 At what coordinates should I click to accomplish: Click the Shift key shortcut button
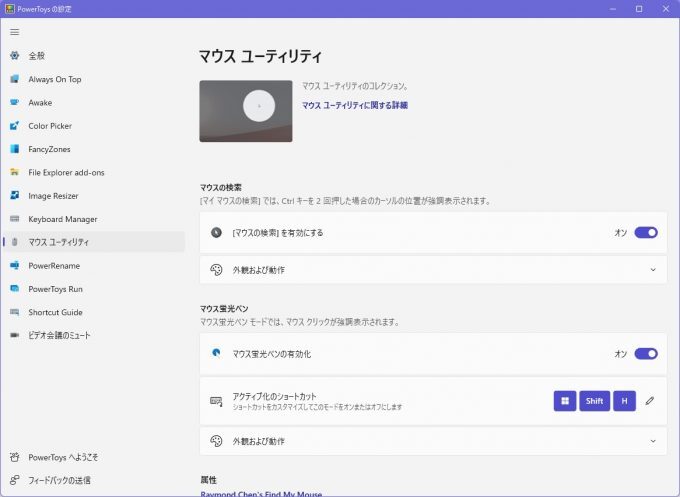595,401
